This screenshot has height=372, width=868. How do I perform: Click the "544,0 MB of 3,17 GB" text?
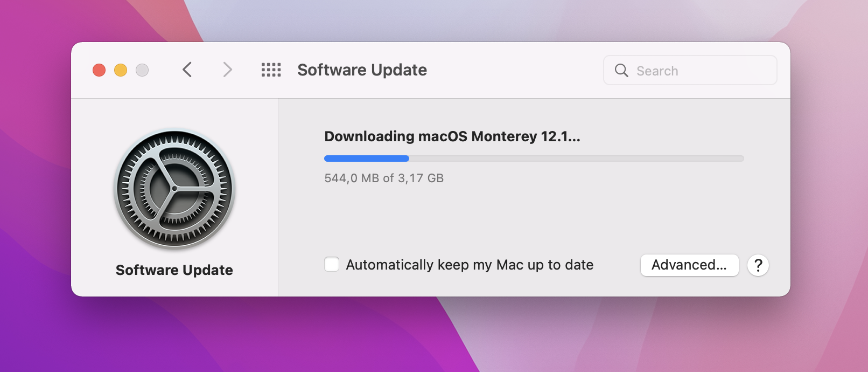point(384,178)
